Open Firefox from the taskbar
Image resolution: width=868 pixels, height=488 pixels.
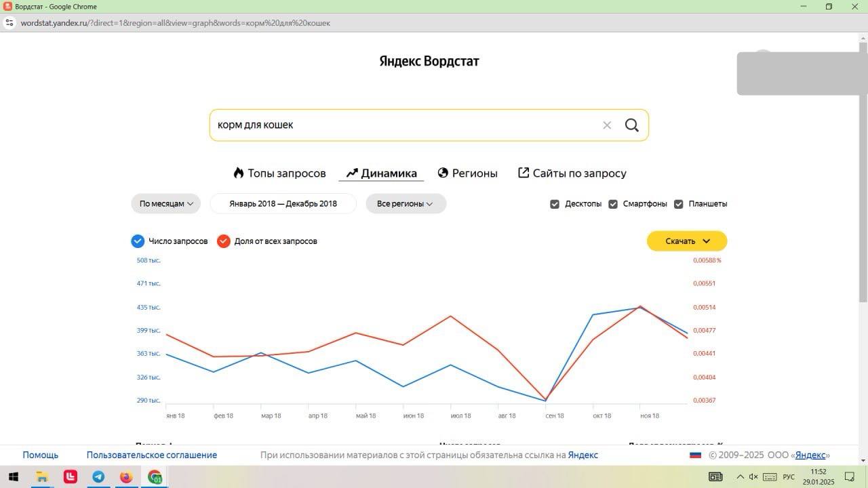126,477
